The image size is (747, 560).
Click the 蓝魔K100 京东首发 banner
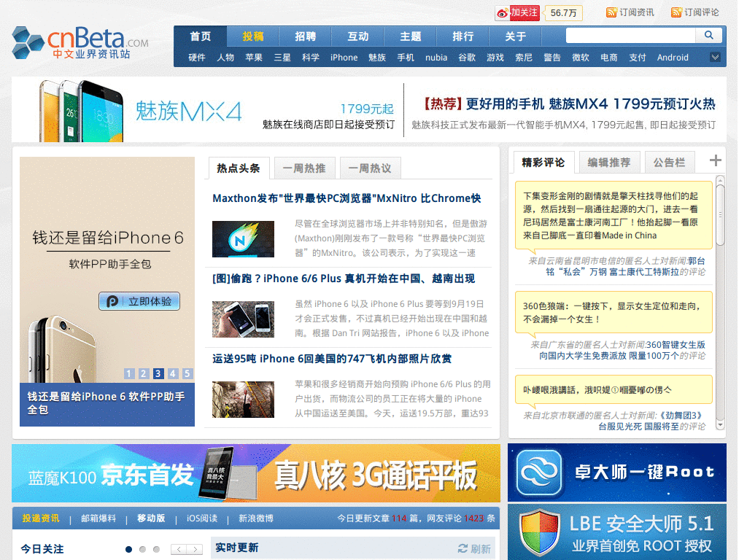pyautogui.click(x=256, y=472)
